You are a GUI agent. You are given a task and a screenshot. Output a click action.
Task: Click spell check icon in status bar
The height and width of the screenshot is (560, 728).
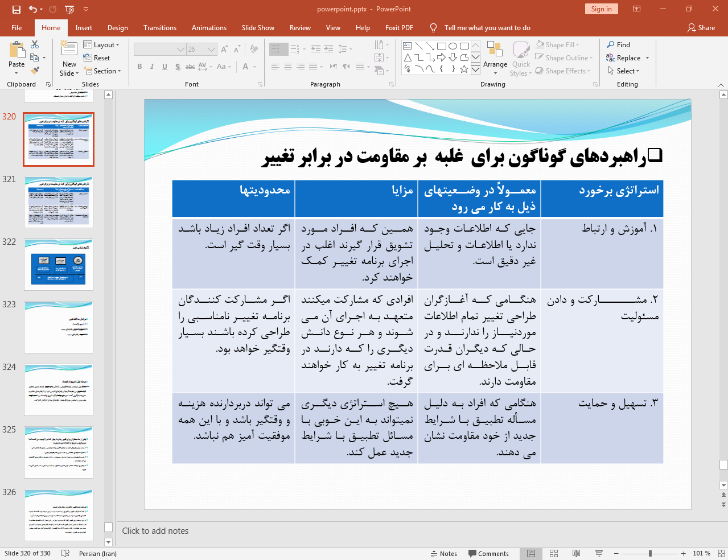[65, 554]
